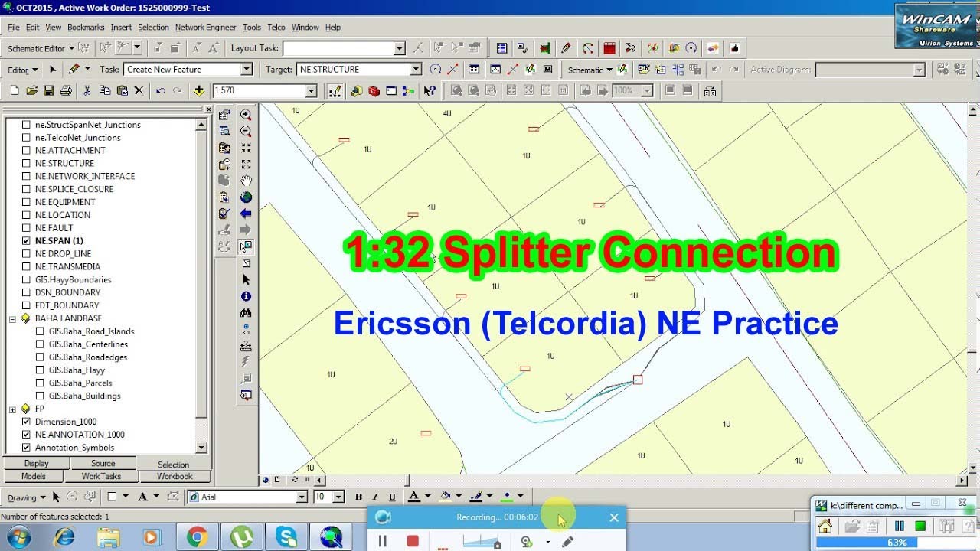Select the Measure tool

[246, 346]
